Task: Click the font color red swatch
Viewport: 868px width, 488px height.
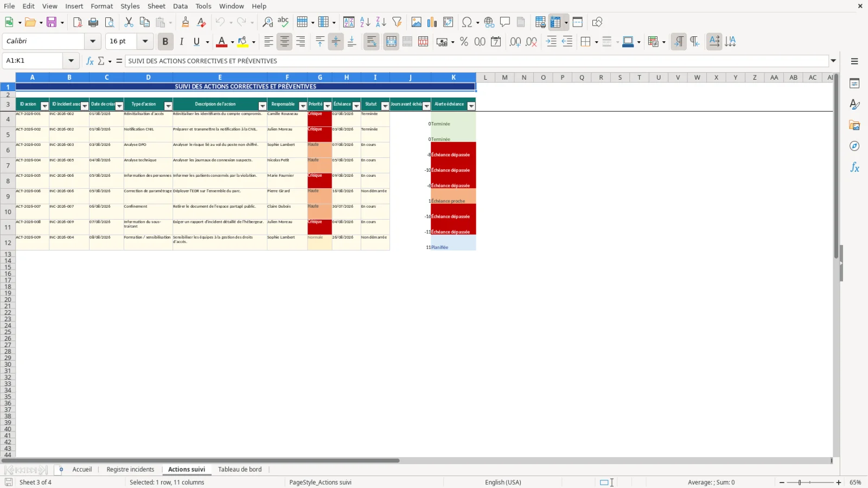Action: point(221,42)
